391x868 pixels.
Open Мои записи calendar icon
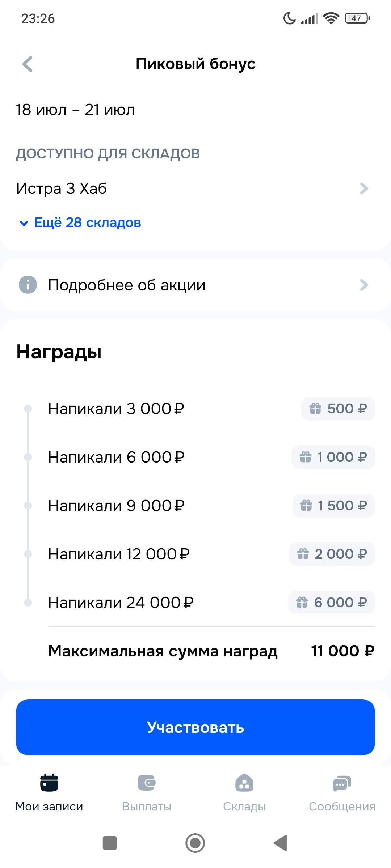[49, 783]
